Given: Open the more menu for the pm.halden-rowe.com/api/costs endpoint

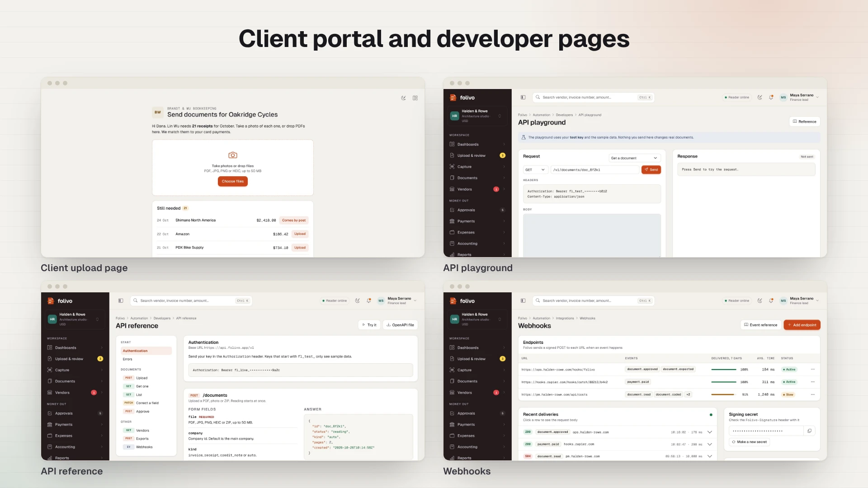Looking at the screenshot, I should 813,394.
